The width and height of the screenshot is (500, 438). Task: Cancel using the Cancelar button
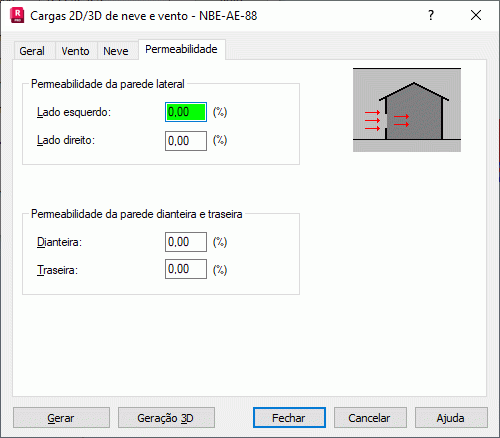[370, 418]
